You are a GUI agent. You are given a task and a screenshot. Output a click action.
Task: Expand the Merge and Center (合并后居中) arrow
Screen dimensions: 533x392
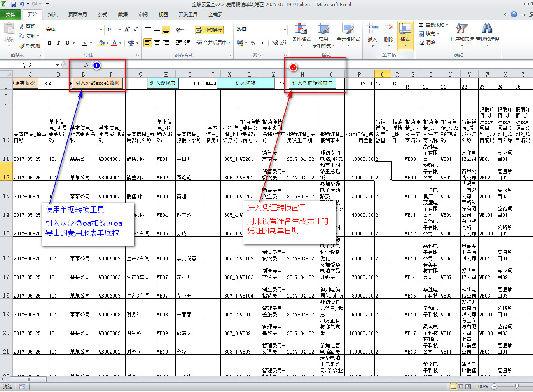[230, 43]
